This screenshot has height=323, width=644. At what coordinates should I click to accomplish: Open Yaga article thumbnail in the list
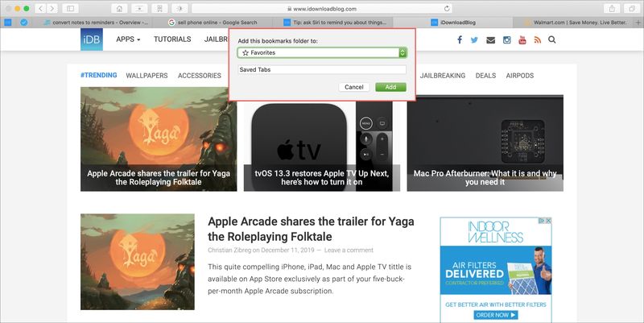(138, 262)
